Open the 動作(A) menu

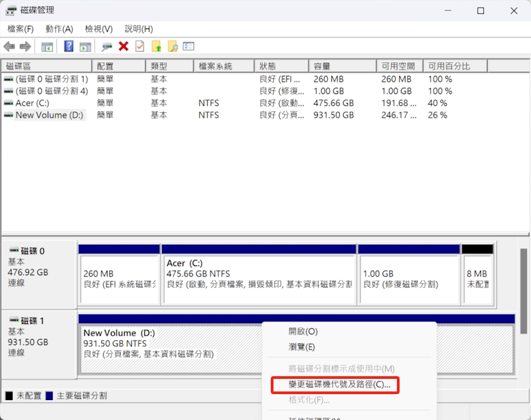coord(59,29)
